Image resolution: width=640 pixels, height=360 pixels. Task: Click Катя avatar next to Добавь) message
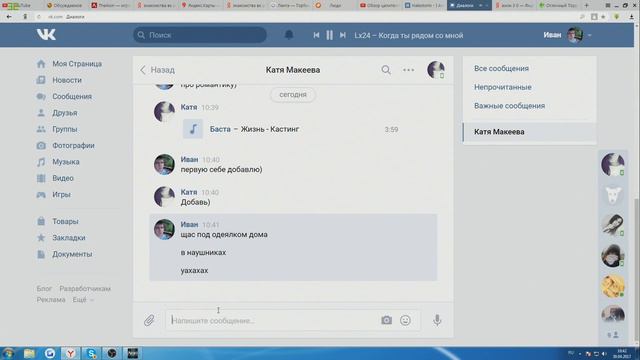(x=164, y=197)
